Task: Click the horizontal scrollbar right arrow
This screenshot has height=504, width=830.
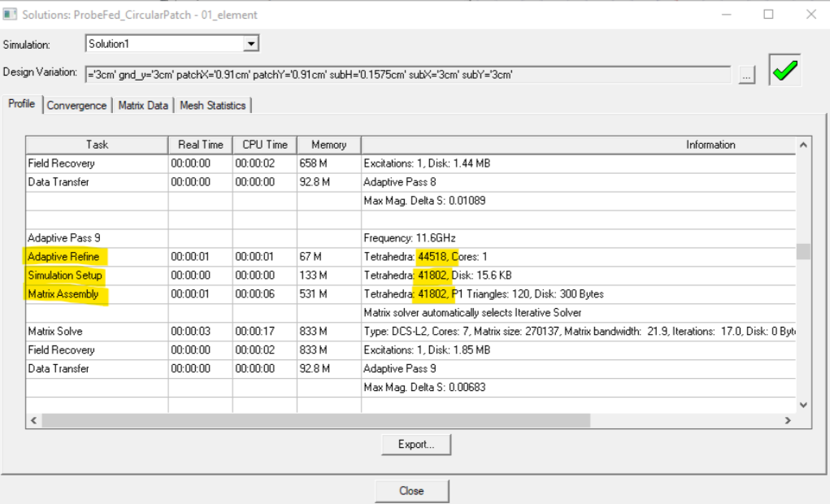Action: point(786,419)
